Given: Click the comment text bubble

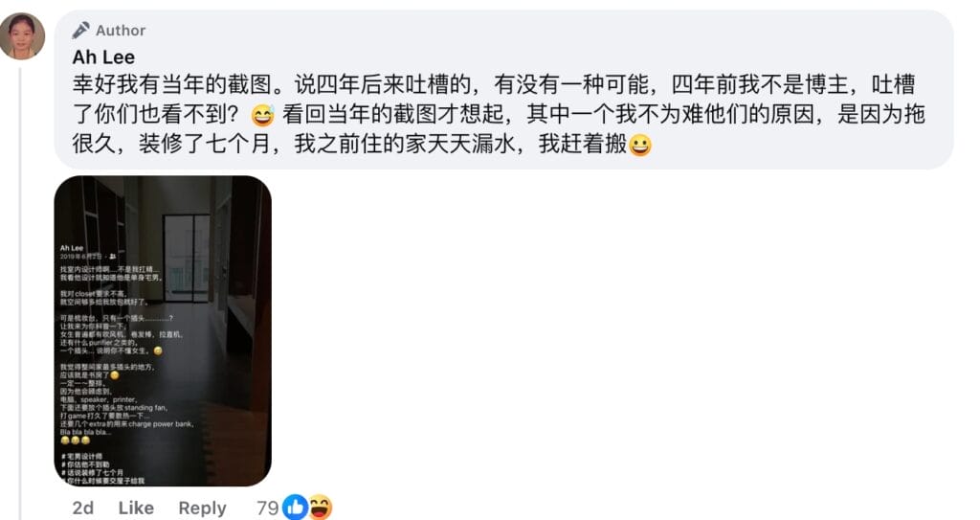Looking at the screenshot, I should coord(503,89).
